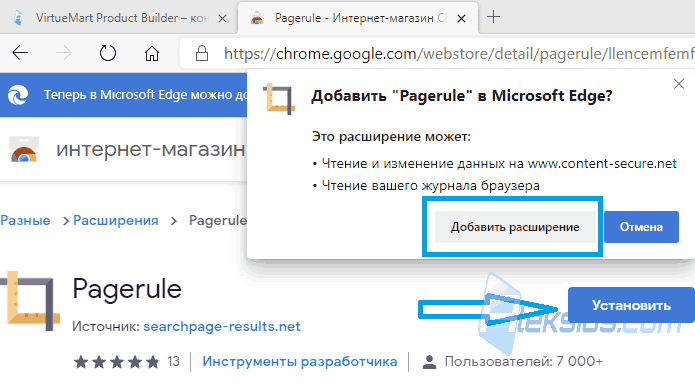Viewport: 695px width, 383px height.
Task: Select the Pagerule Интернет-магазин tab
Action: coord(358,18)
